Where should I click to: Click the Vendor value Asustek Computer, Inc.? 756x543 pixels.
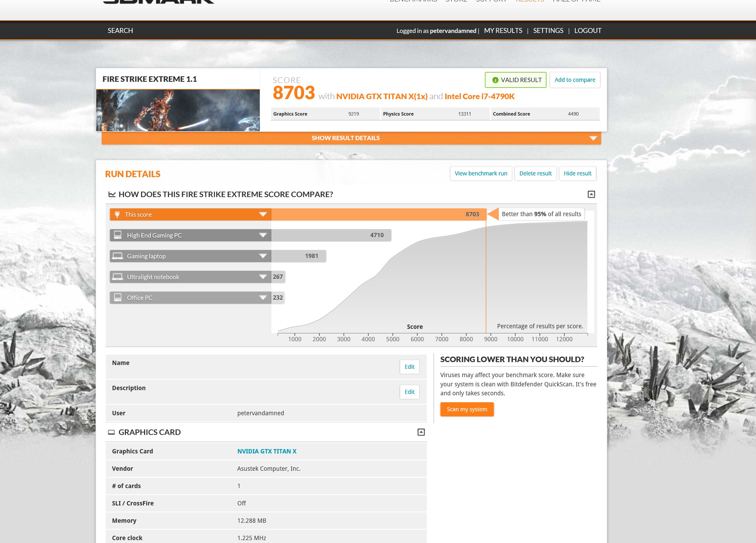pos(269,469)
